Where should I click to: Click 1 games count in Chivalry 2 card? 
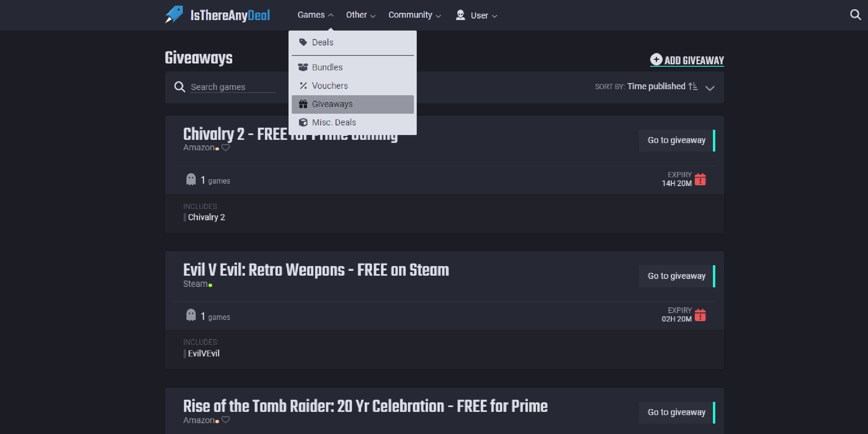tap(215, 180)
